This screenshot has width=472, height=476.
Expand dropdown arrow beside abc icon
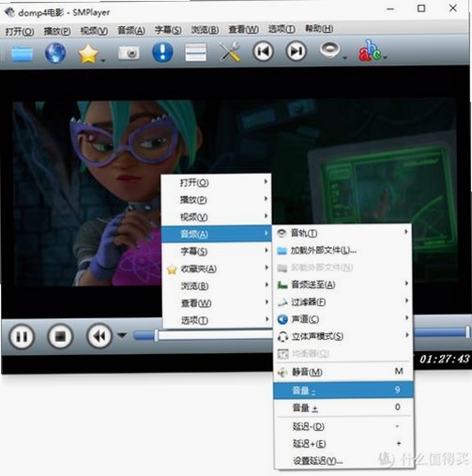(x=385, y=57)
